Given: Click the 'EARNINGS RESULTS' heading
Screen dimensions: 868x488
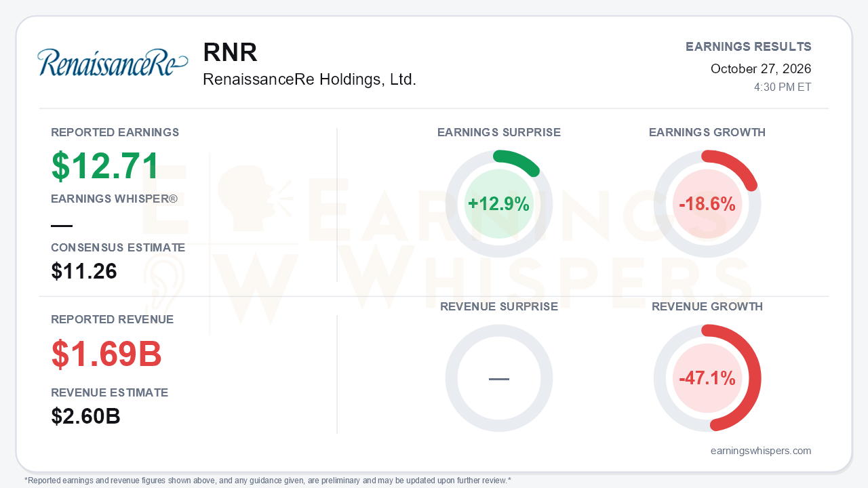Looking at the screenshot, I should 749,47.
